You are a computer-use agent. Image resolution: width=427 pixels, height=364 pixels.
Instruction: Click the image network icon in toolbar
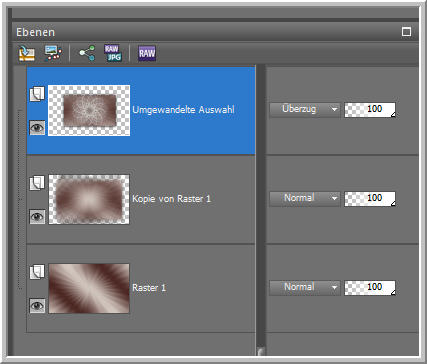tap(53, 53)
